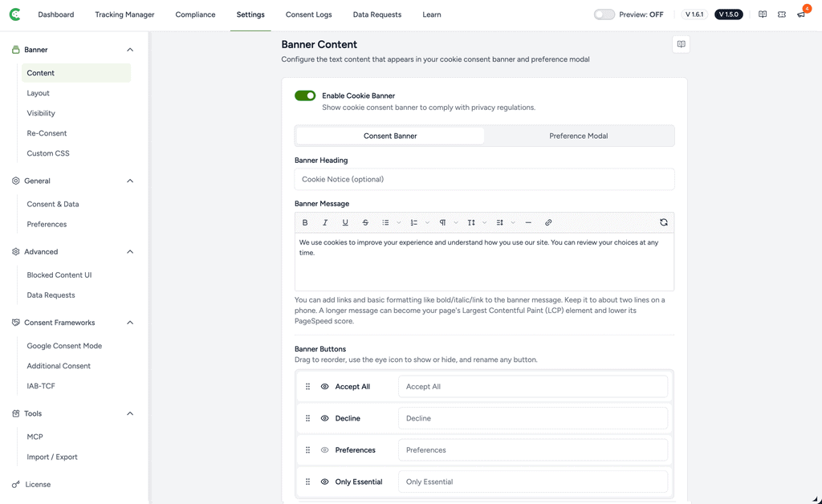Select the Consent Banner tab

391,136
